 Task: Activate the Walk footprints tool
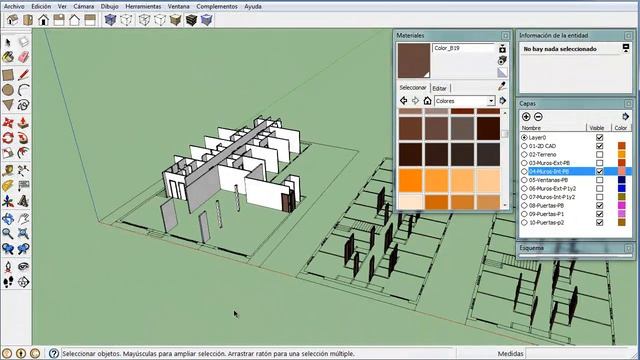[8, 282]
